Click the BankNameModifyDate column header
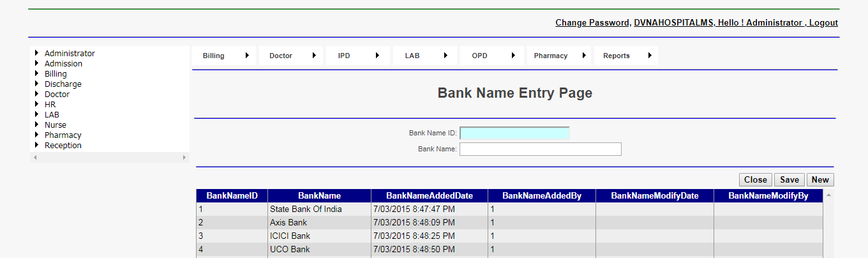 click(655, 196)
